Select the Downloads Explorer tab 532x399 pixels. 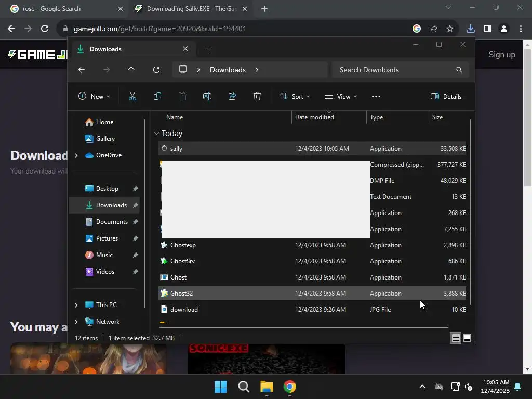(132, 49)
